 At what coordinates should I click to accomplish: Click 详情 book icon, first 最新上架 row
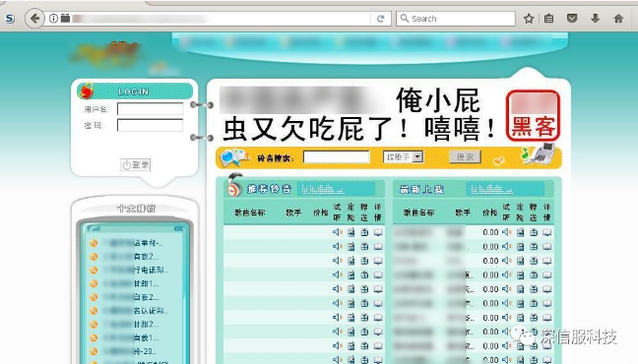547,232
